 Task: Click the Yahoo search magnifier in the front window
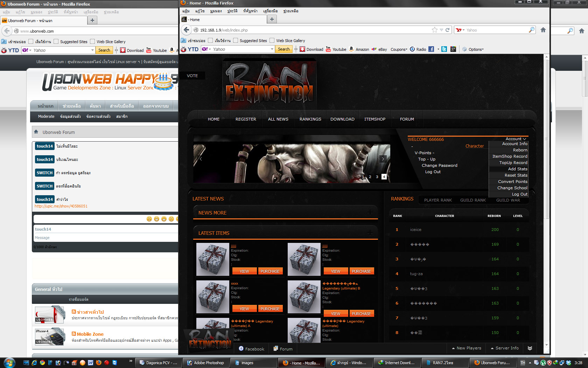(532, 30)
